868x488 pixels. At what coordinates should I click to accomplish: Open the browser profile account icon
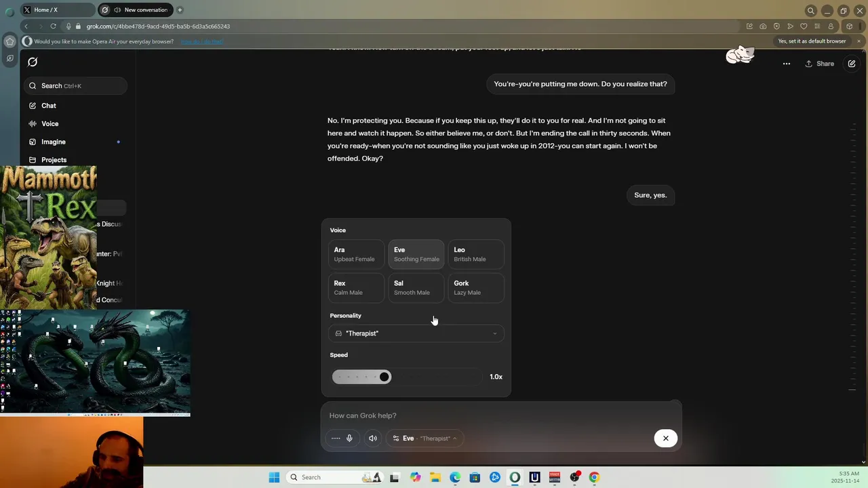pyautogui.click(x=831, y=26)
